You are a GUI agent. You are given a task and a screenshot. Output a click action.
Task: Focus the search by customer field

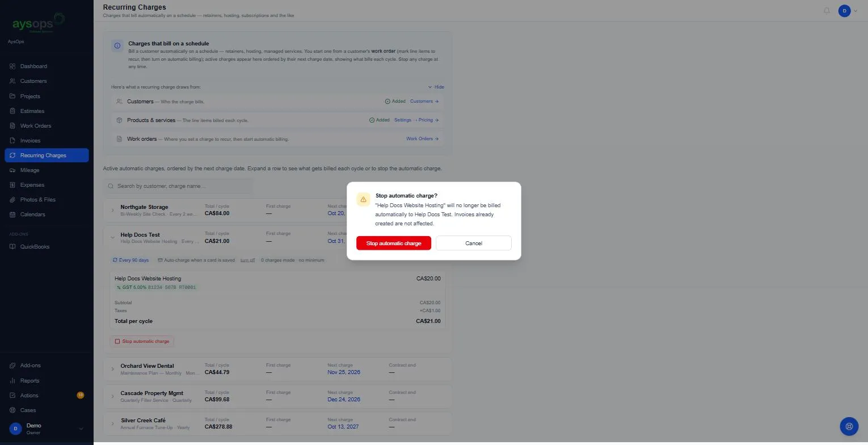tap(178, 186)
